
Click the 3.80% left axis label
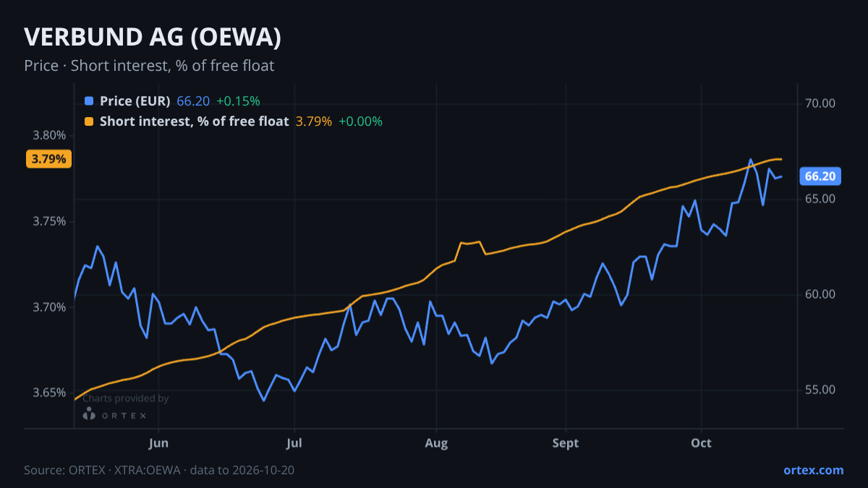(50, 135)
